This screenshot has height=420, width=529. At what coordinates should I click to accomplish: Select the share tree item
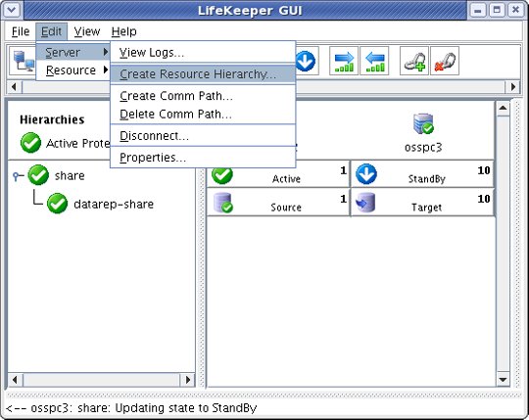70,175
